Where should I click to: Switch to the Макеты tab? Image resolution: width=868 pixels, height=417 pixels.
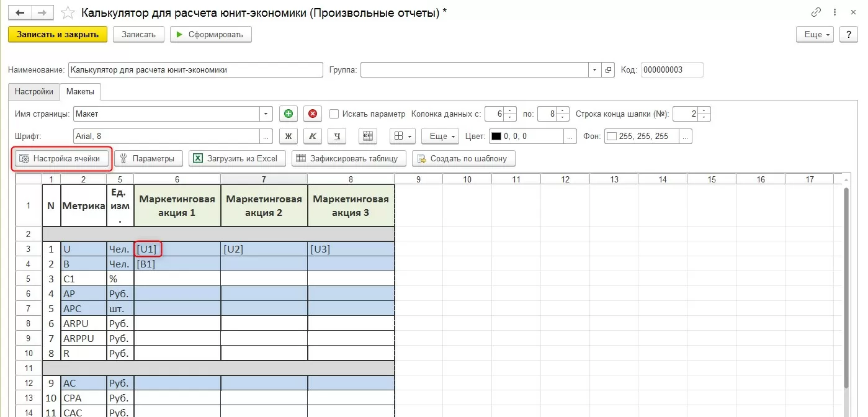(x=81, y=91)
